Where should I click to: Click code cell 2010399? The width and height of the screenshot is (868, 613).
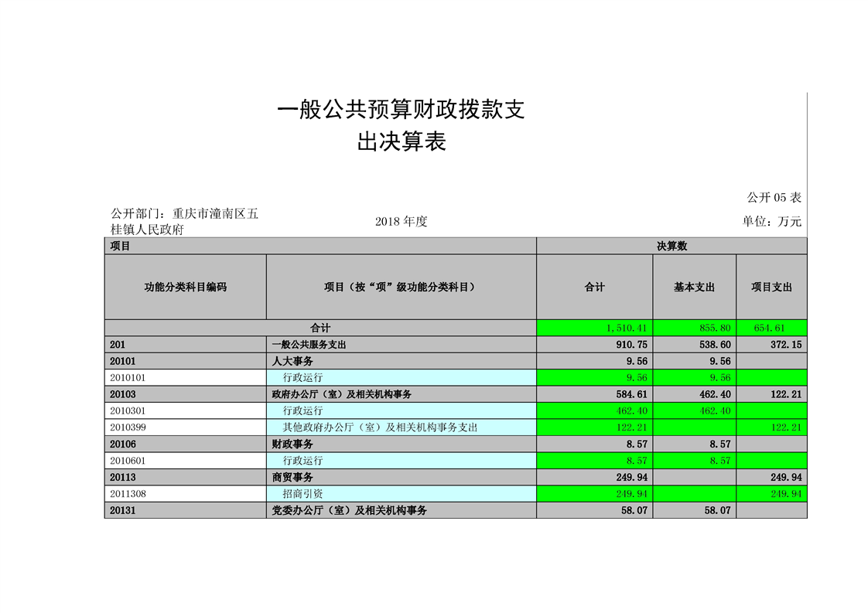click(x=186, y=427)
